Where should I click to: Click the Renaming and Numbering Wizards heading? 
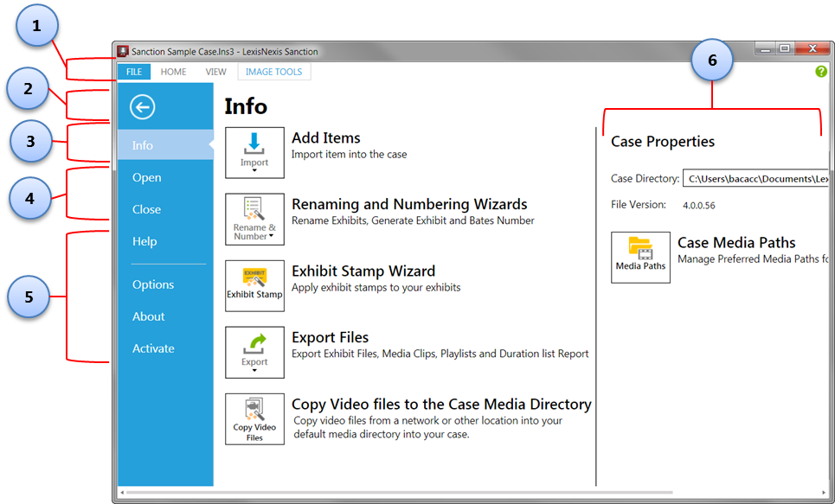coord(409,204)
